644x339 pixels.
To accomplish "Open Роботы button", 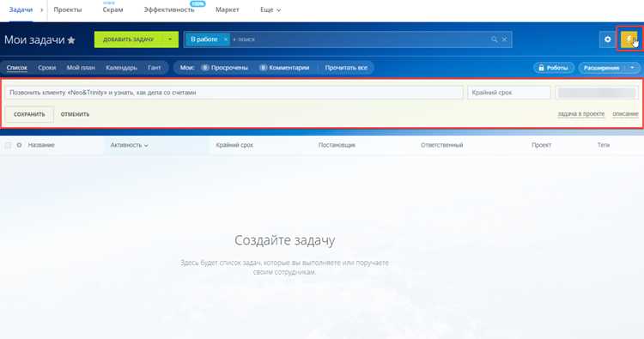I will [554, 68].
